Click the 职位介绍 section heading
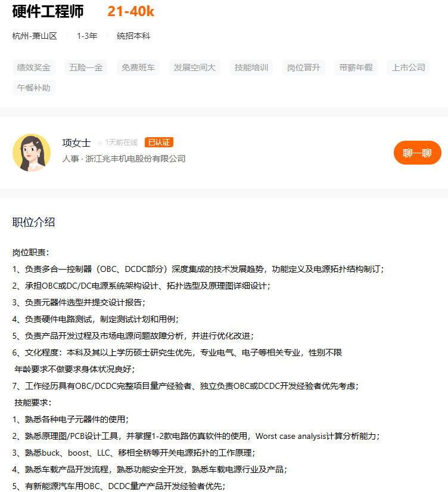448x492 pixels. (33, 222)
